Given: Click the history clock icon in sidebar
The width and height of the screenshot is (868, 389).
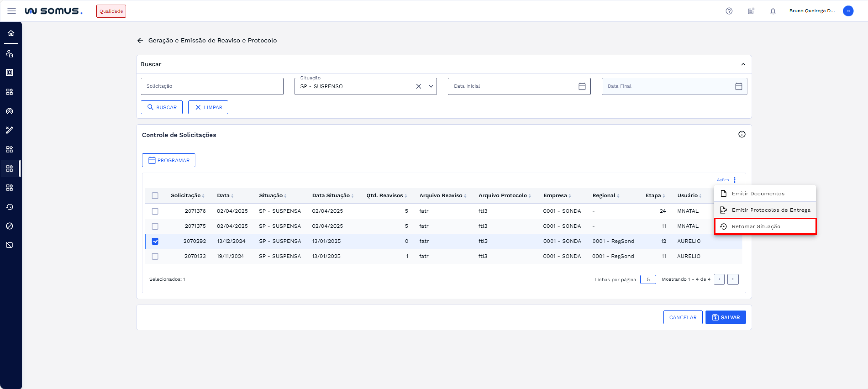Looking at the screenshot, I should point(10,207).
